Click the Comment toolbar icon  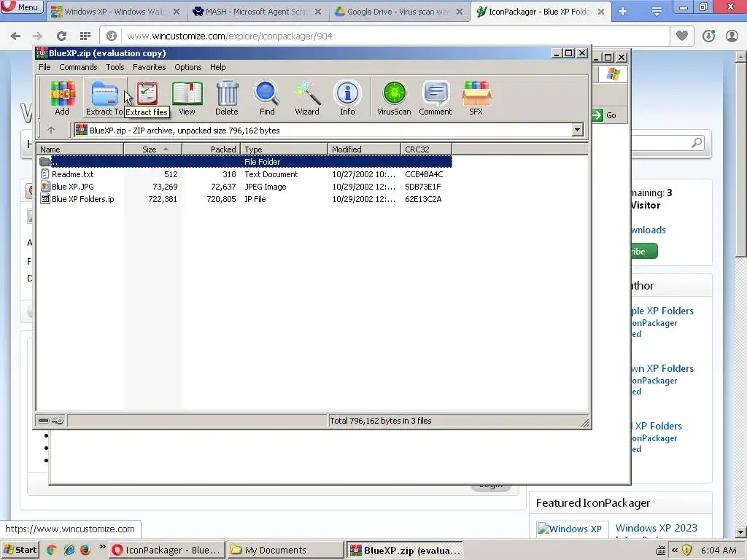pyautogui.click(x=436, y=98)
